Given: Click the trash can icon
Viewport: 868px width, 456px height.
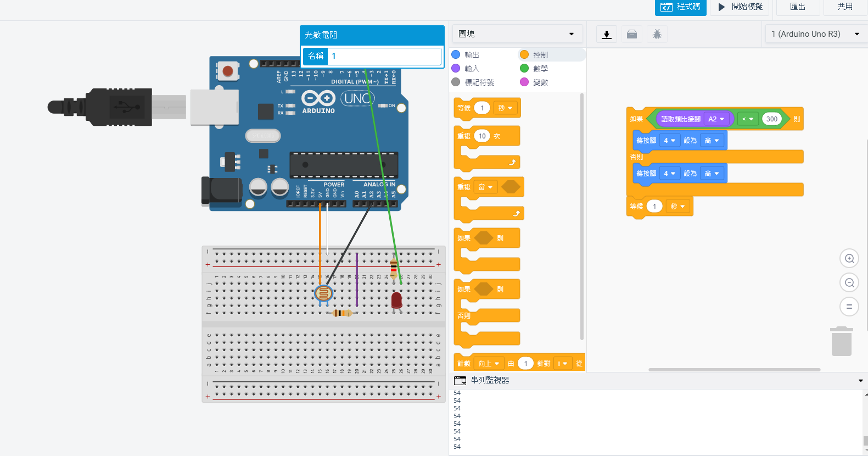Looking at the screenshot, I should coord(841,341).
